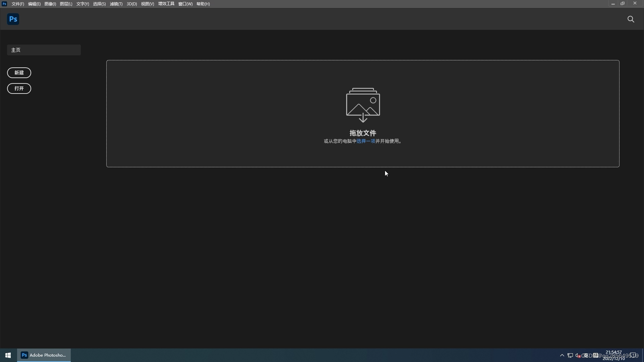Open the 帮助(H) menu
644x362 pixels.
tap(203, 4)
